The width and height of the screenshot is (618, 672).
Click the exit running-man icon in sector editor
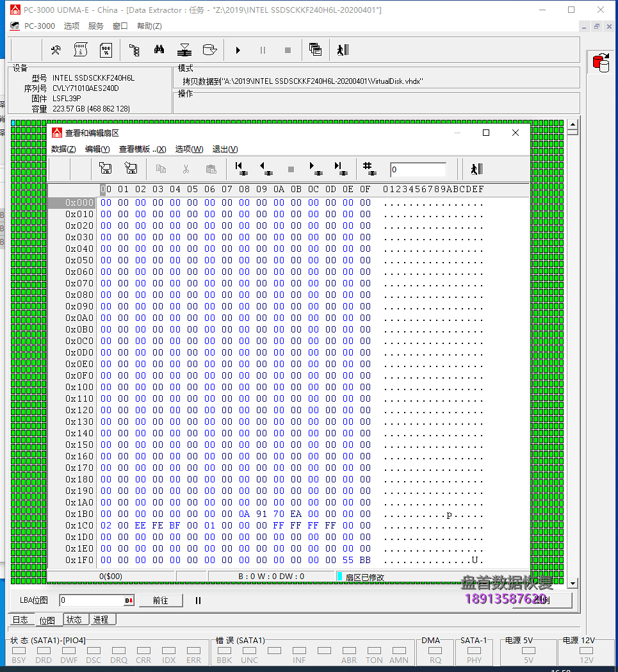[x=476, y=169]
